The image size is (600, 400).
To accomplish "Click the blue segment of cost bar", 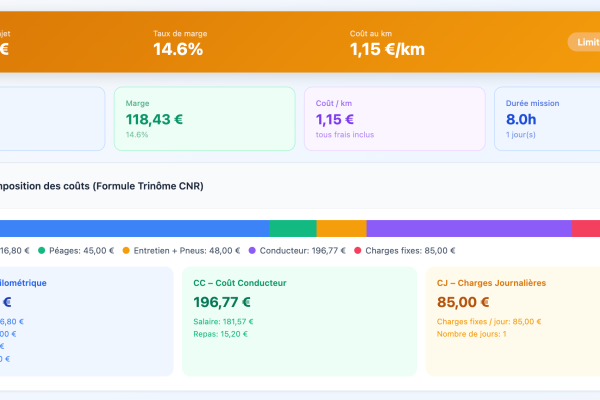I will [x=135, y=228].
